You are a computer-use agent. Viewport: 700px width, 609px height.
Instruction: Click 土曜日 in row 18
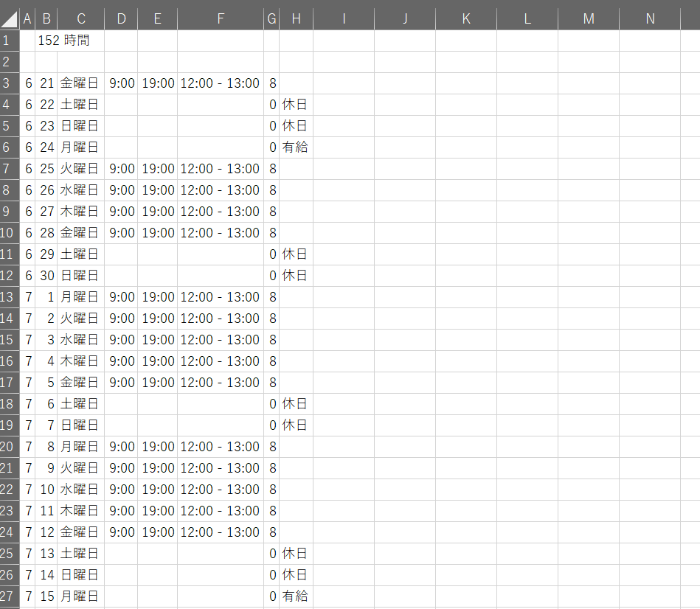point(79,404)
